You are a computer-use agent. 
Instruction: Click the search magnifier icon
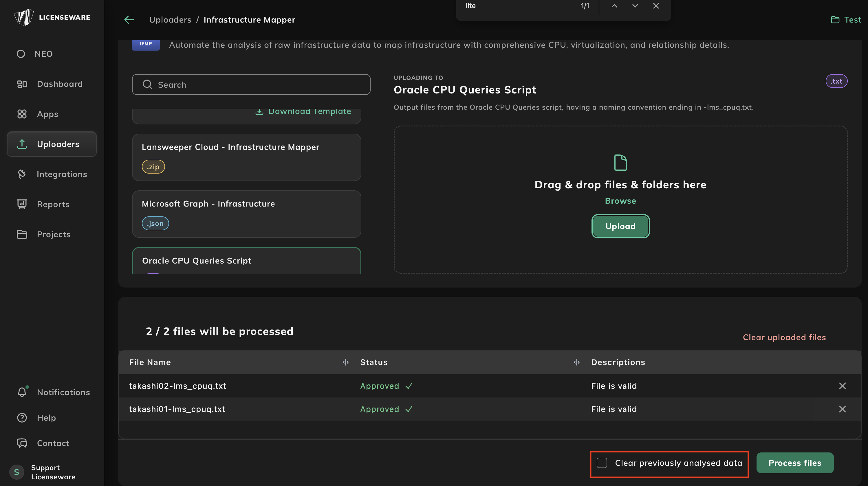point(148,84)
